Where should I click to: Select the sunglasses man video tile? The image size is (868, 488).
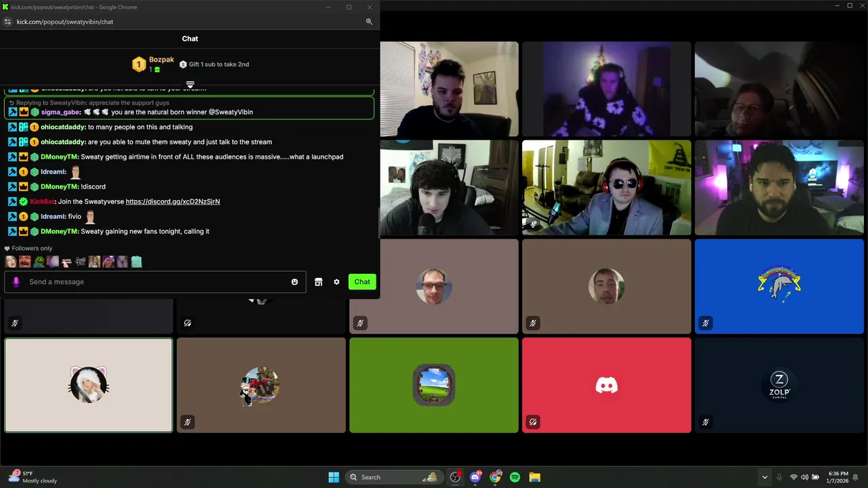[x=606, y=188]
